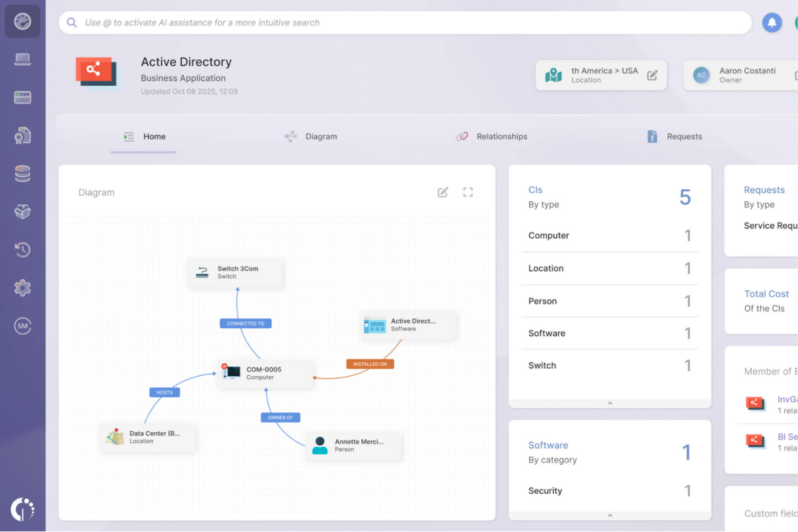
Task: Open the Requests card heading link
Action: tap(764, 190)
